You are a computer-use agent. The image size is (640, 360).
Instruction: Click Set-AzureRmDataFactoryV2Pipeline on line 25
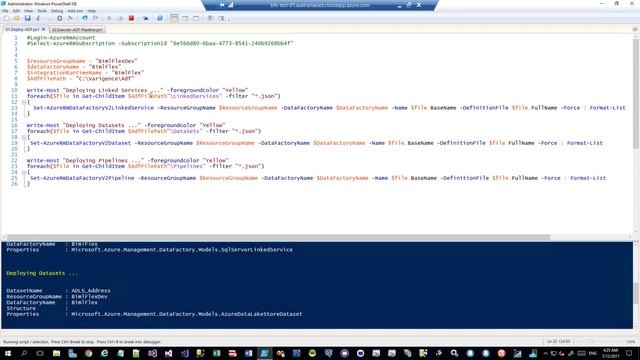[x=82, y=178]
